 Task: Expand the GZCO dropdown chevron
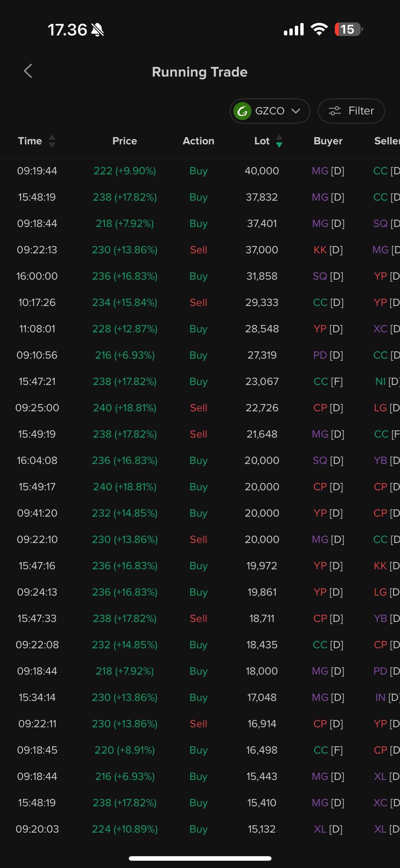coord(296,111)
